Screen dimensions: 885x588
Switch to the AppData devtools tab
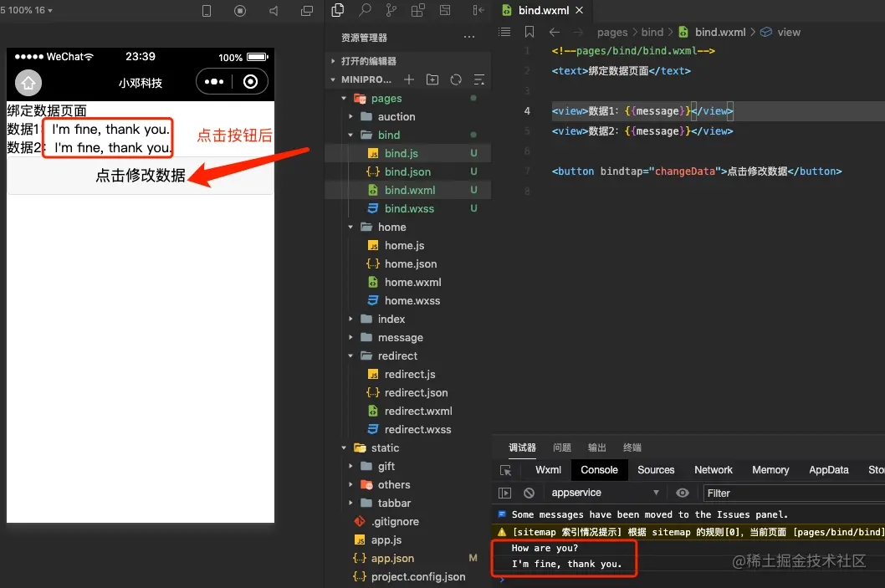pos(829,470)
